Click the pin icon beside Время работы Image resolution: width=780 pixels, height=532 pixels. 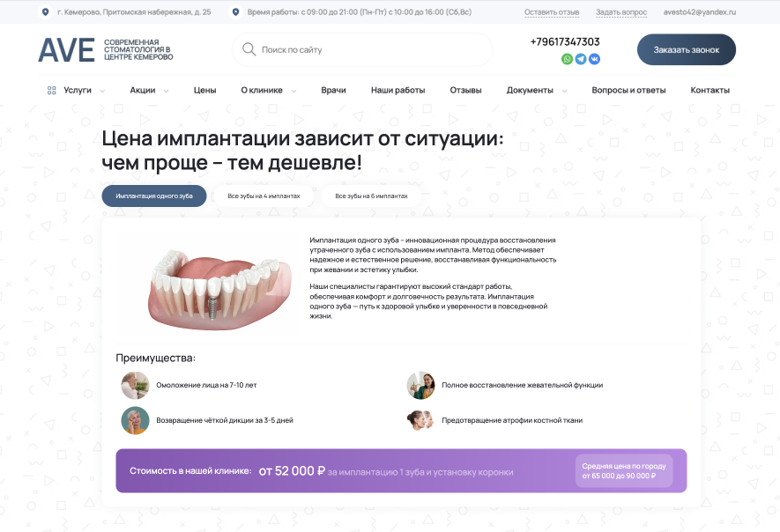point(235,12)
